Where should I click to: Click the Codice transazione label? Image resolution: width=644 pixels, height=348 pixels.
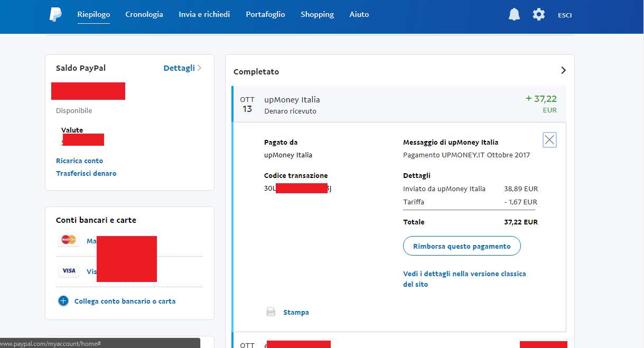296,175
